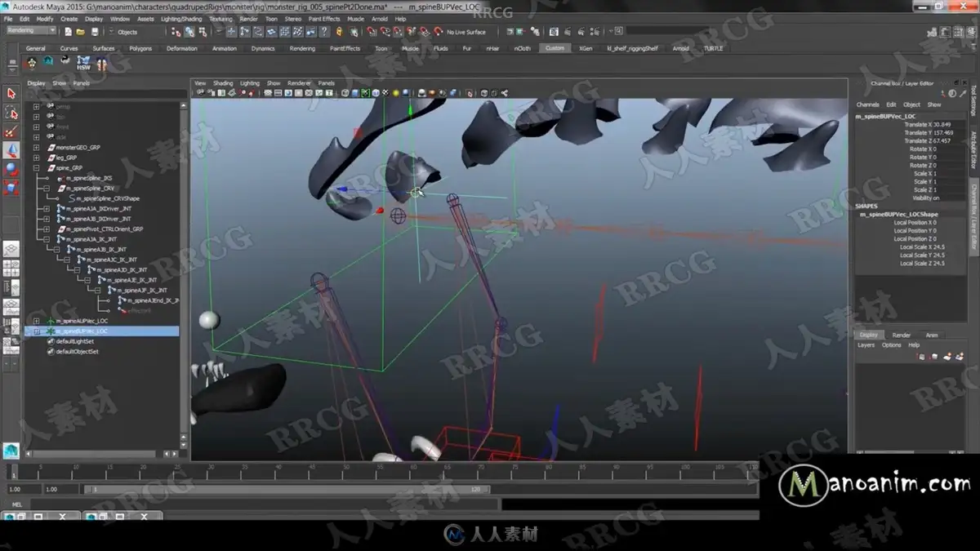
Task: Click the Visibility attribute value
Action: [x=947, y=198]
